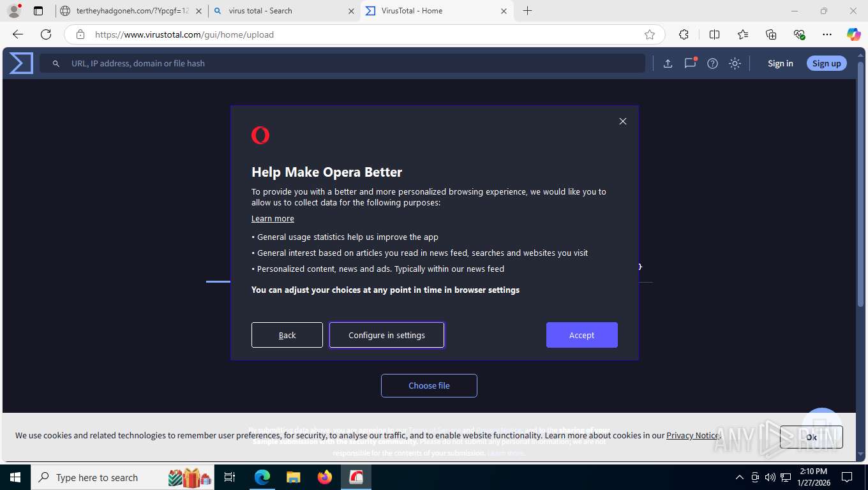Click the Accept button
This screenshot has height=490, width=868.
(x=582, y=335)
